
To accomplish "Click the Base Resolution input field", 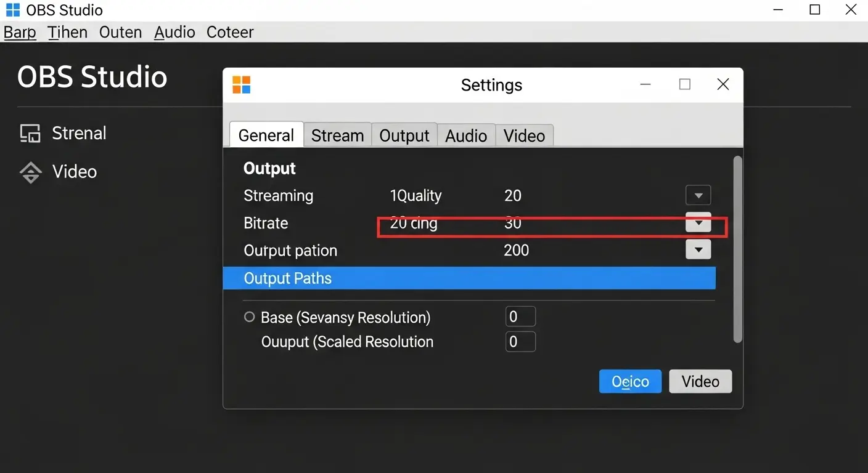I will pos(520,317).
